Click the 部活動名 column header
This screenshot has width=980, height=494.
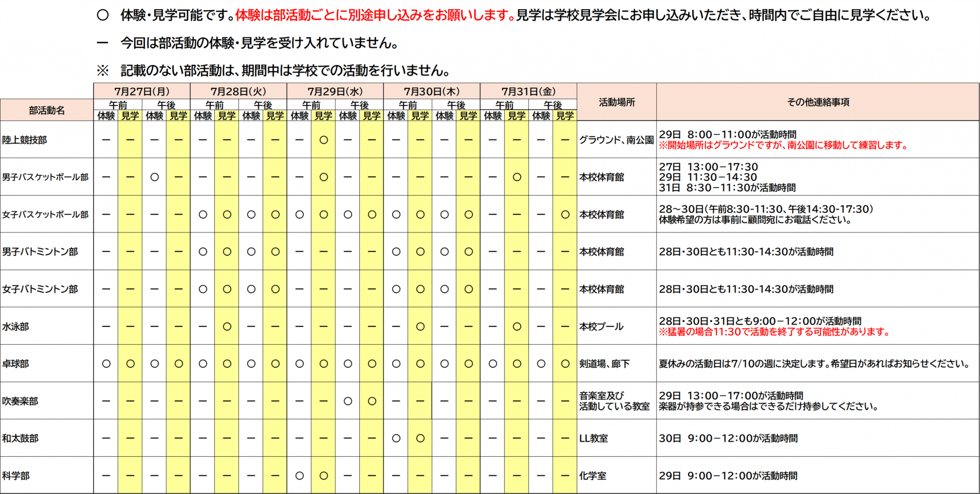tap(47, 110)
